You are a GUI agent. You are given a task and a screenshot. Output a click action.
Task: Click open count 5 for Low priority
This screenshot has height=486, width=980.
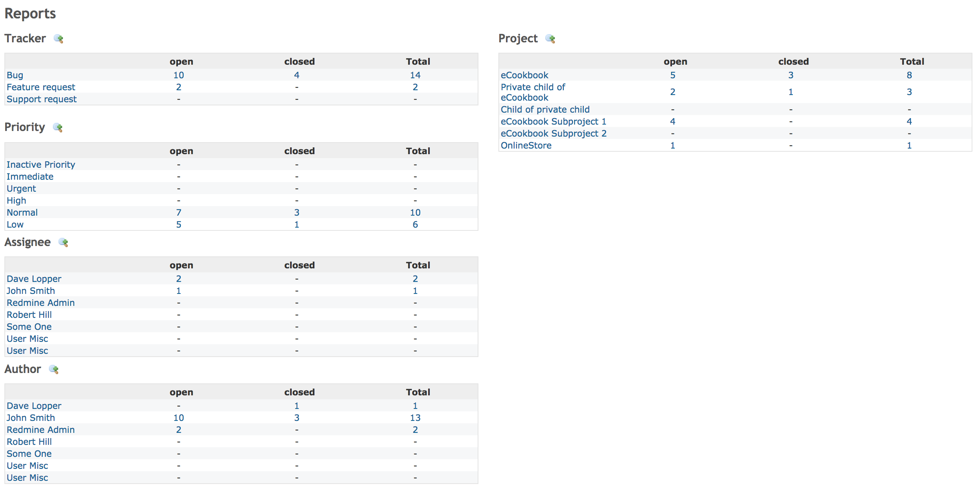(179, 224)
